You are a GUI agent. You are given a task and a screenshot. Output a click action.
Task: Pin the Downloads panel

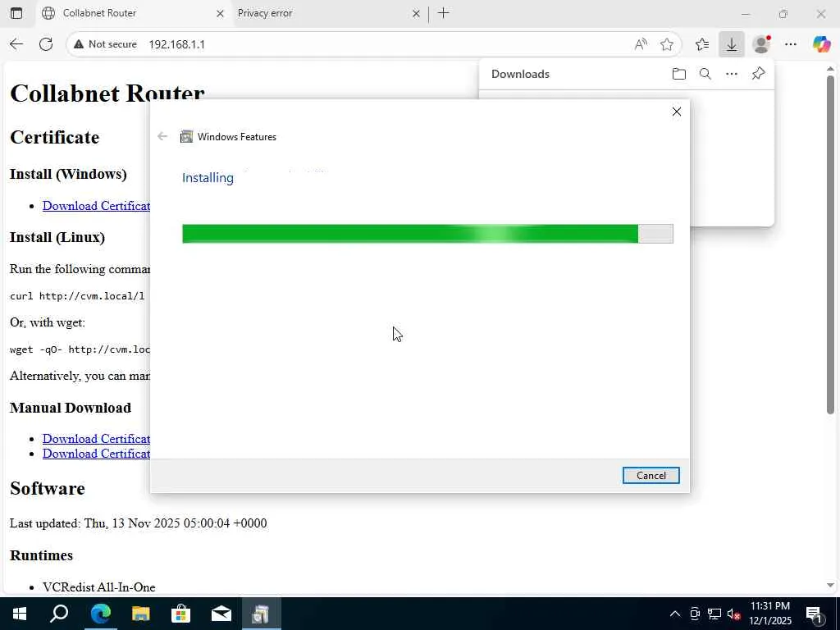pos(758,74)
